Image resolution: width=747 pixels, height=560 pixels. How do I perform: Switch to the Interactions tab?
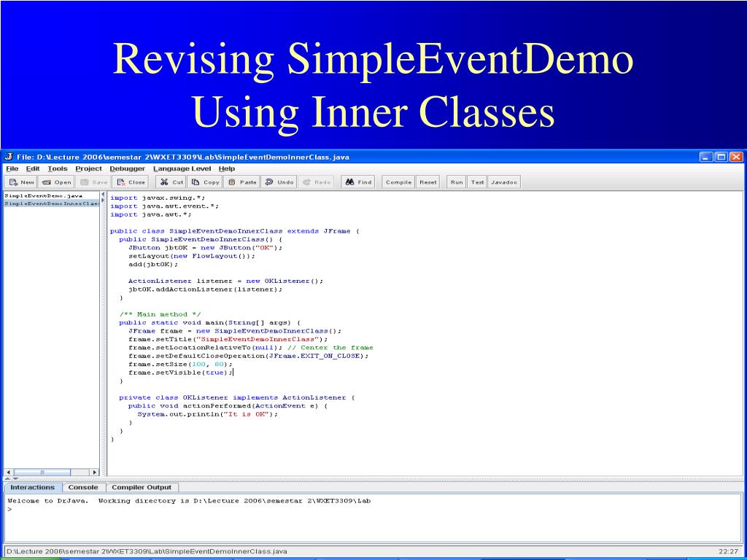pos(33,487)
